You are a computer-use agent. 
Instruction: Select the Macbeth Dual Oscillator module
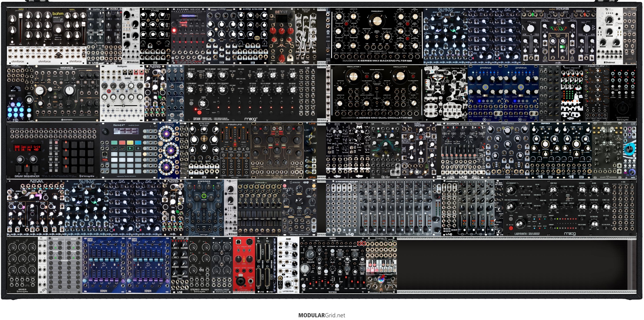pyautogui.click(x=377, y=93)
